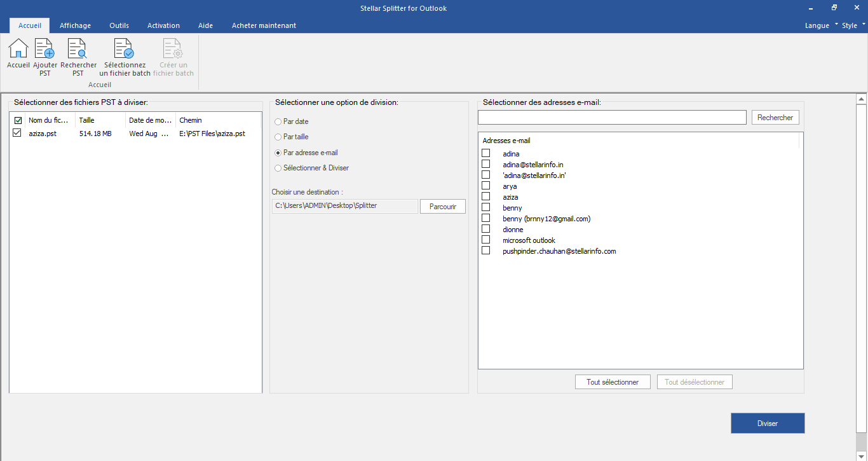Sort by the Taille column header
The height and width of the screenshot is (461, 868).
(x=100, y=120)
